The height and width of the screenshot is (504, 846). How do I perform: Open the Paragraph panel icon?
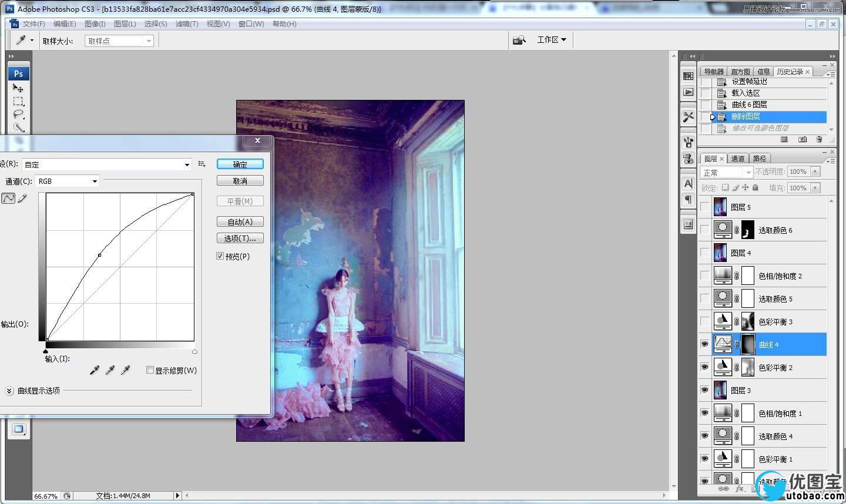tap(688, 200)
